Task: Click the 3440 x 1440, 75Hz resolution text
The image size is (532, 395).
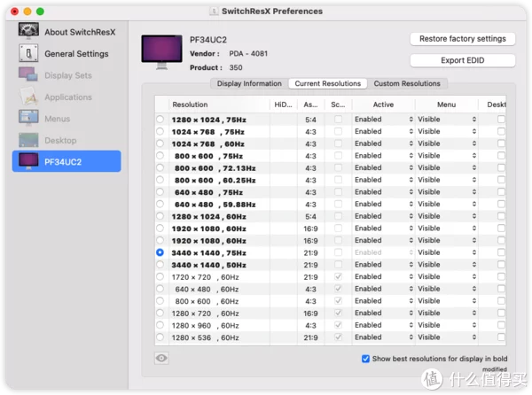Action: [208, 252]
